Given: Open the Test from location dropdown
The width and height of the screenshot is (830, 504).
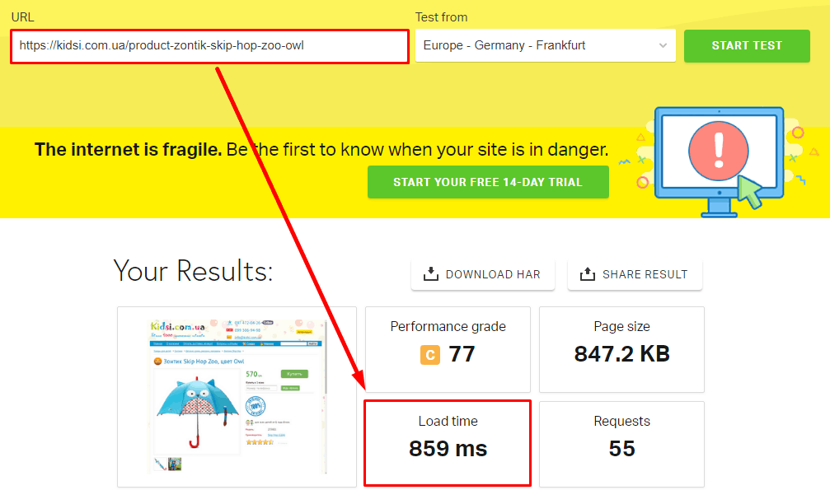Looking at the screenshot, I should click(x=544, y=46).
